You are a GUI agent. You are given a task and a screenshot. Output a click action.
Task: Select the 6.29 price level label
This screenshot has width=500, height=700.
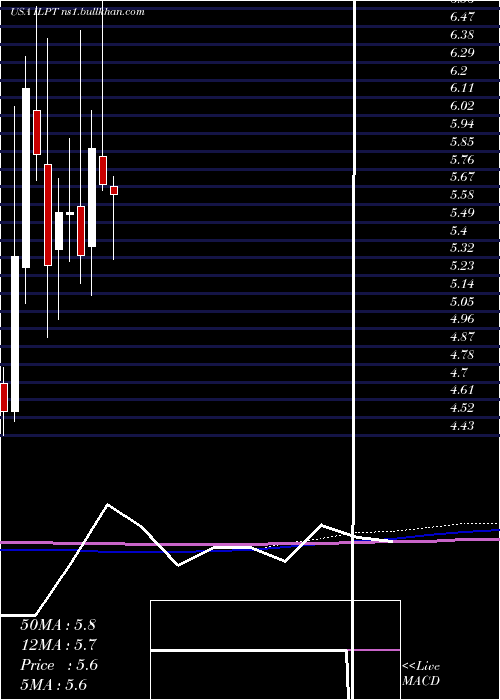coord(462,53)
